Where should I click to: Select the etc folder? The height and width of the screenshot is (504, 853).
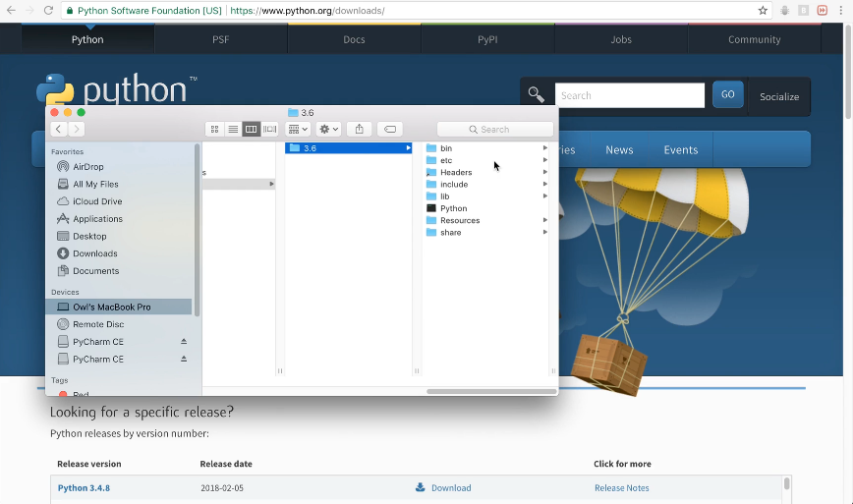pos(446,160)
